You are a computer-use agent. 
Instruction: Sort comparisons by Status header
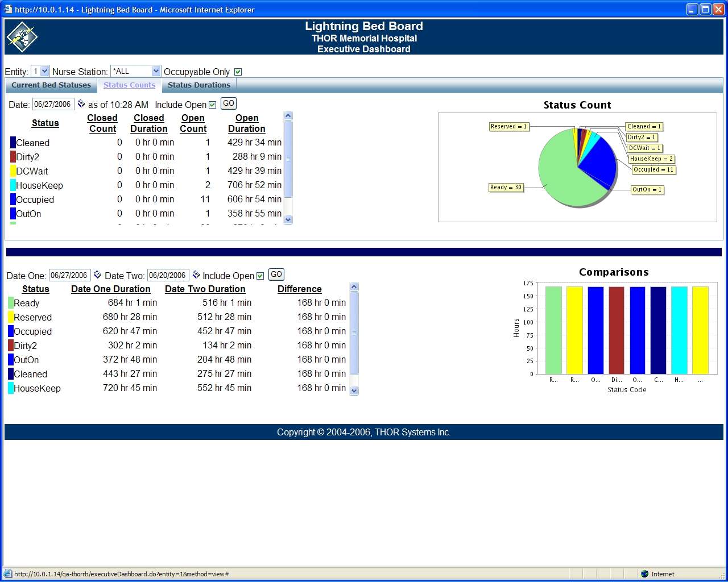click(36, 289)
